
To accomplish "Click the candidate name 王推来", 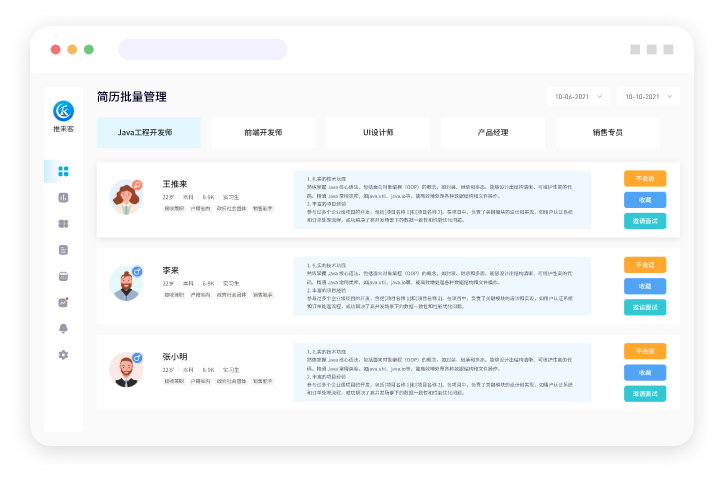I will click(x=175, y=184).
